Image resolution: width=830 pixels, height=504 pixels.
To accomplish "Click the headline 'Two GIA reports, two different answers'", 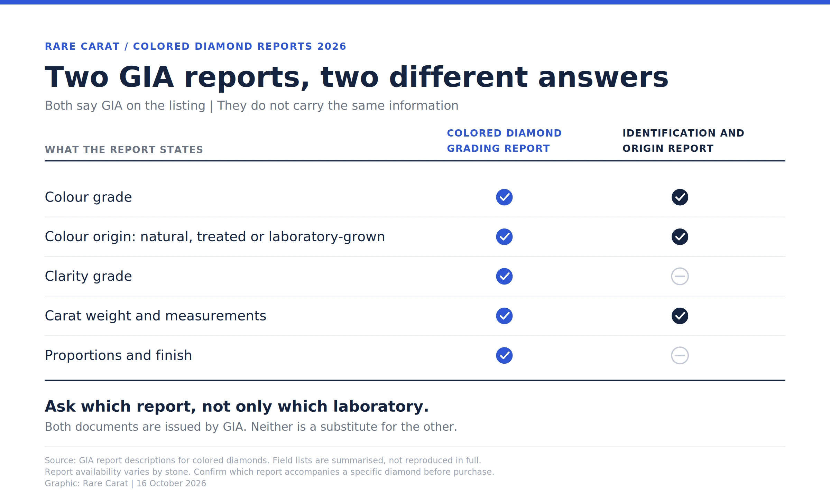I will [357, 77].
